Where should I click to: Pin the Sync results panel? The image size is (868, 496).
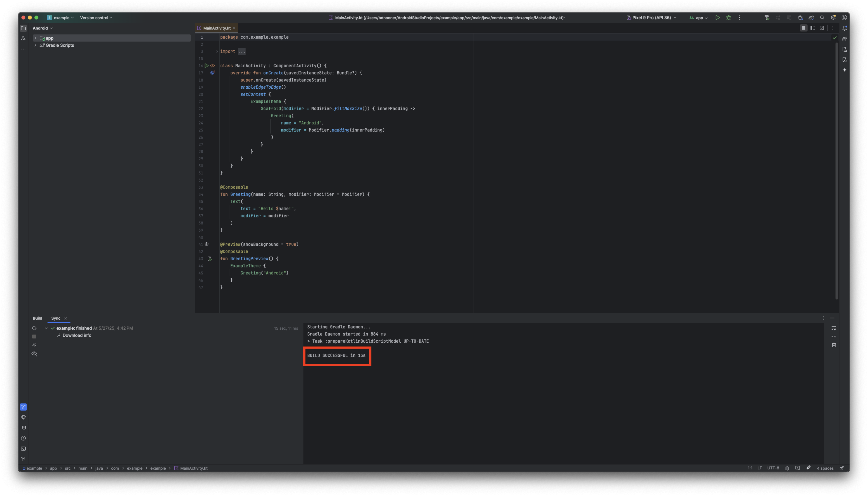pyautogui.click(x=34, y=345)
